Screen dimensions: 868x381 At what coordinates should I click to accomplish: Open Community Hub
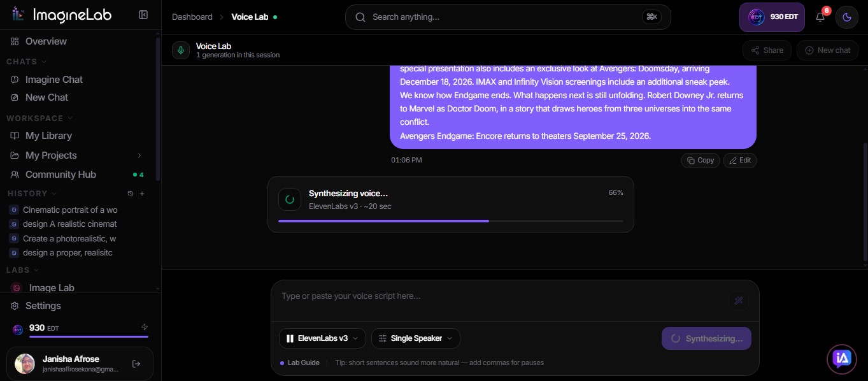tap(60, 175)
